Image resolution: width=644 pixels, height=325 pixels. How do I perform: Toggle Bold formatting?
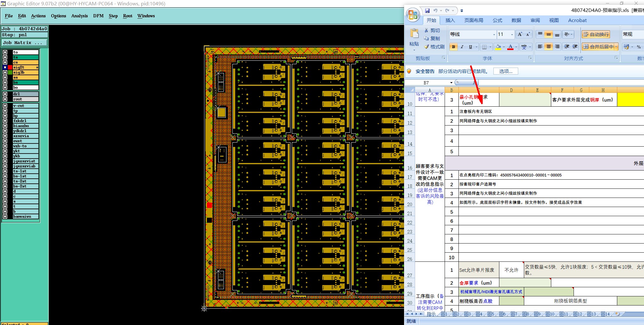[453, 47]
